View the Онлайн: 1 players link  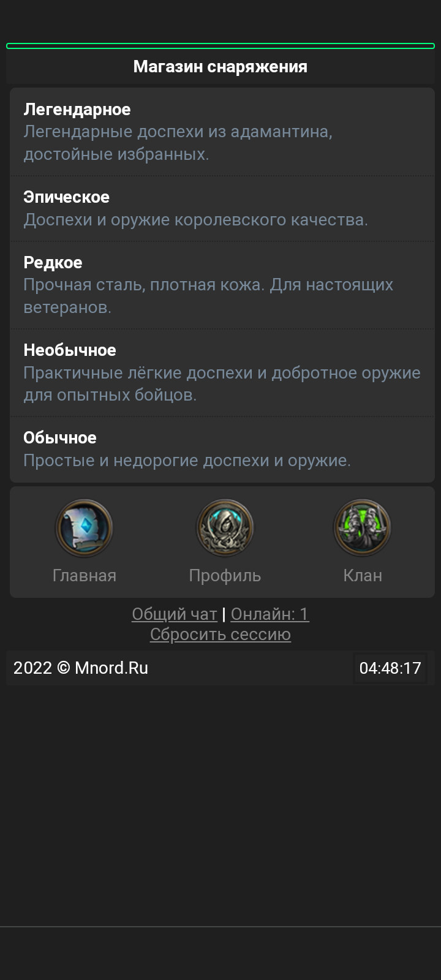point(269,614)
